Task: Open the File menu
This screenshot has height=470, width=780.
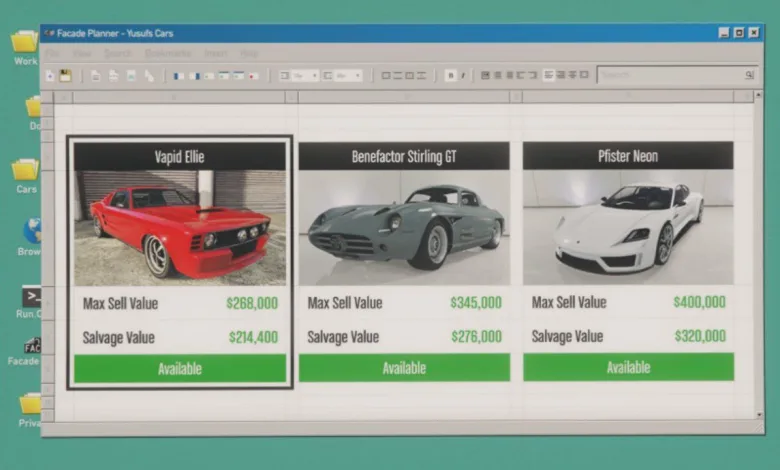Action: click(x=51, y=53)
